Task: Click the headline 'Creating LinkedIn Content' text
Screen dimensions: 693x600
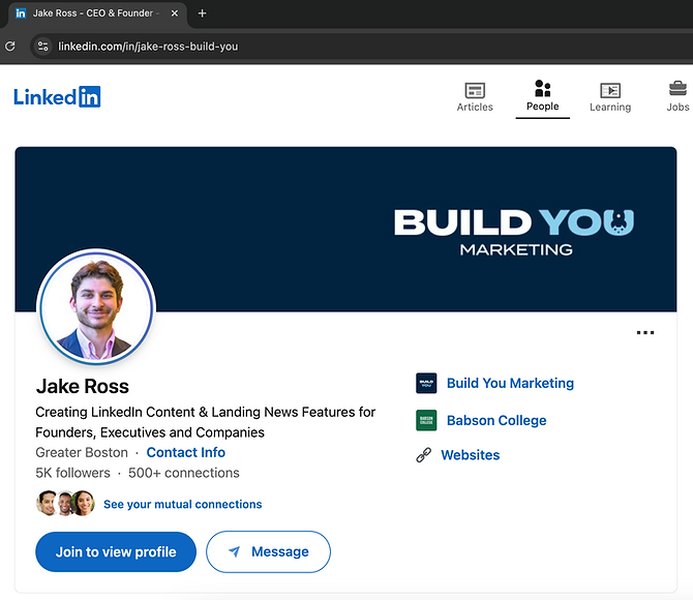Action: tap(205, 422)
